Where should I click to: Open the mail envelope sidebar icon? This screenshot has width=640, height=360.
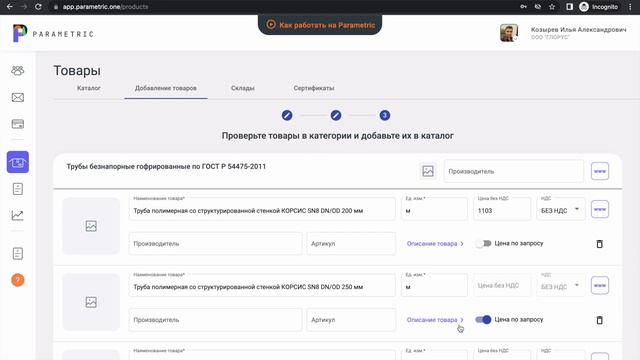click(18, 98)
